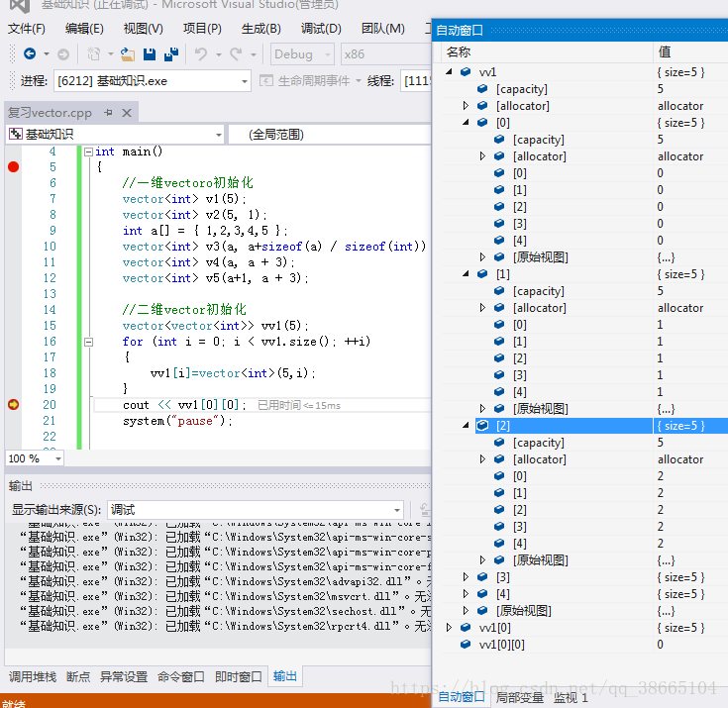Expand 原始视图 under element [2]

[482, 560]
